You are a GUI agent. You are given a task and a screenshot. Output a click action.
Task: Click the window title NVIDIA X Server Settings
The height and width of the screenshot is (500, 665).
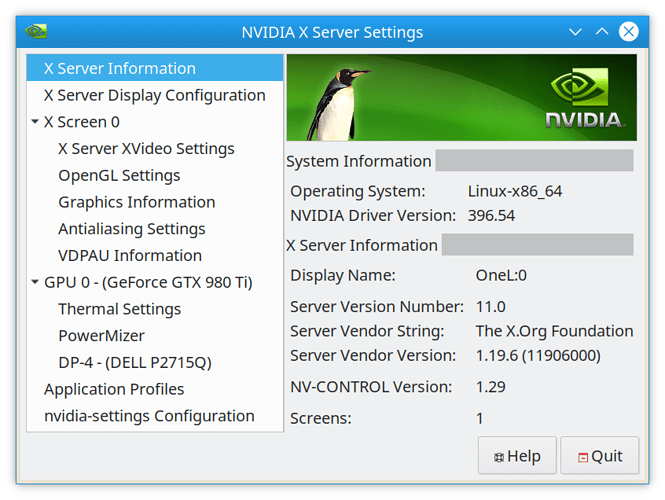[x=332, y=32]
